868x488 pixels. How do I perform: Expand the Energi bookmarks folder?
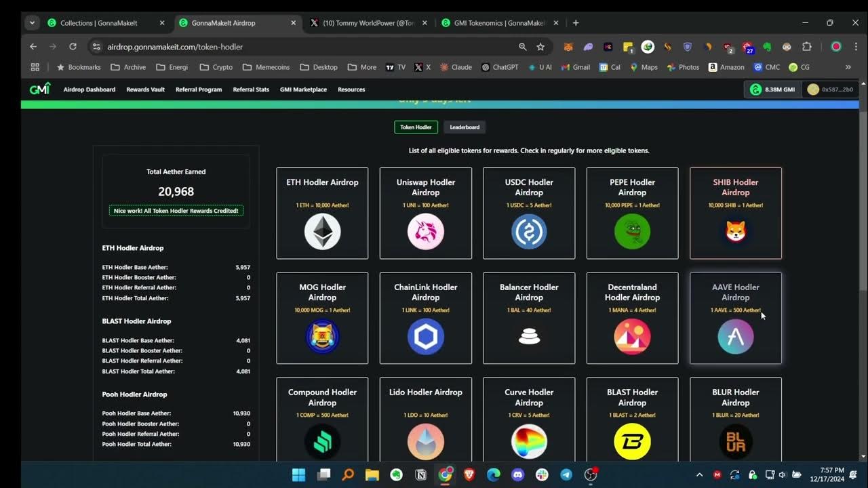172,67
